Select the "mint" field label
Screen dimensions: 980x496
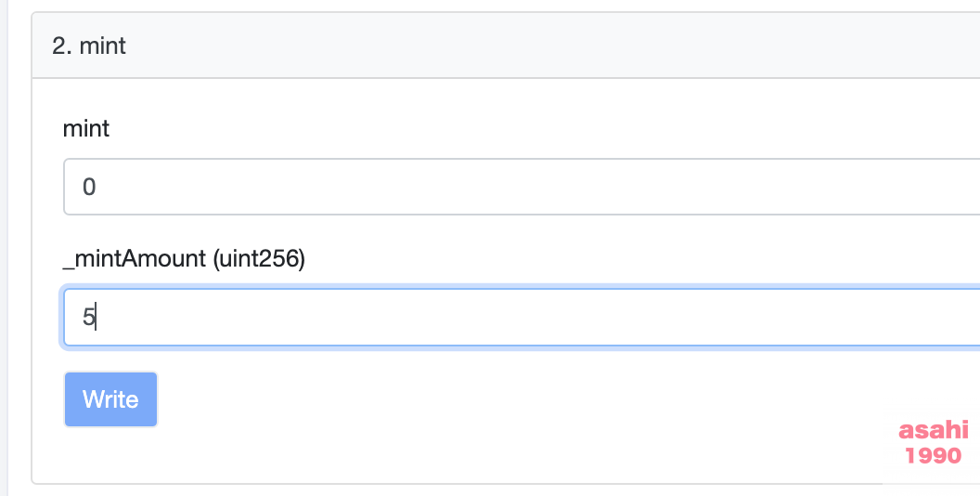point(86,129)
